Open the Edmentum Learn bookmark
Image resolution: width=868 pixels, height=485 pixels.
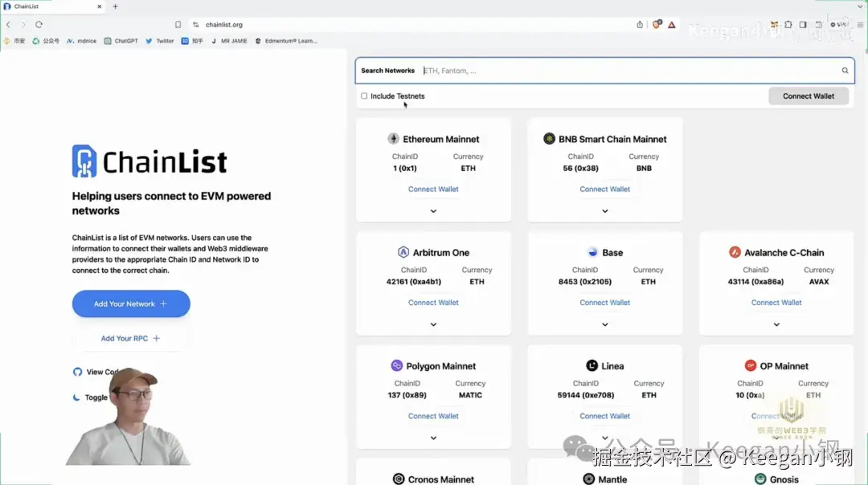[x=285, y=41]
